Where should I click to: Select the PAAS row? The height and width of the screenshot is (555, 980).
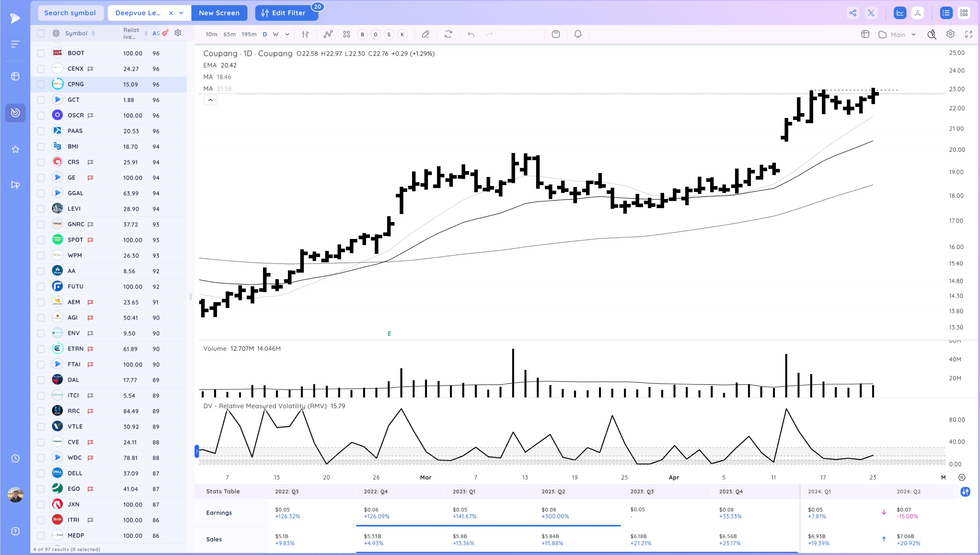(109, 131)
